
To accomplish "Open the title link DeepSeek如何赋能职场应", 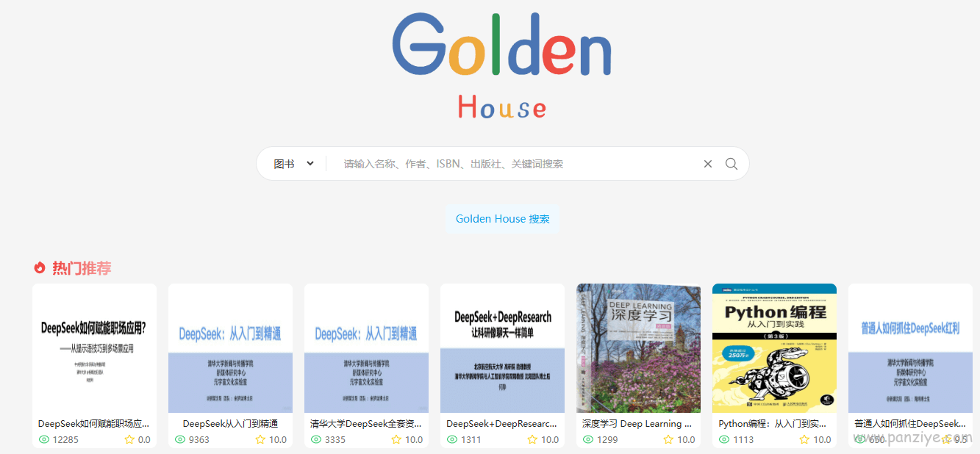I will [x=94, y=424].
